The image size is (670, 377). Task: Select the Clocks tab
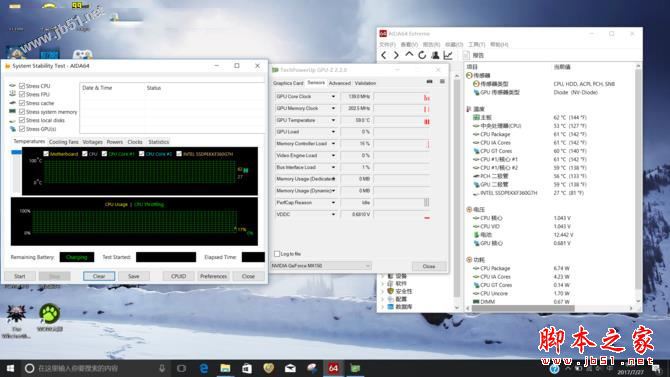(x=135, y=142)
